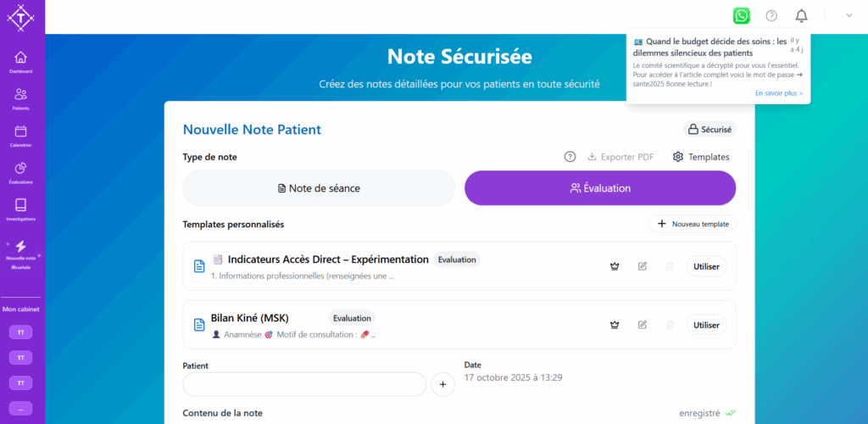Click the crown icon for Bilan Kiné template
The width and height of the screenshot is (868, 424).
point(615,325)
